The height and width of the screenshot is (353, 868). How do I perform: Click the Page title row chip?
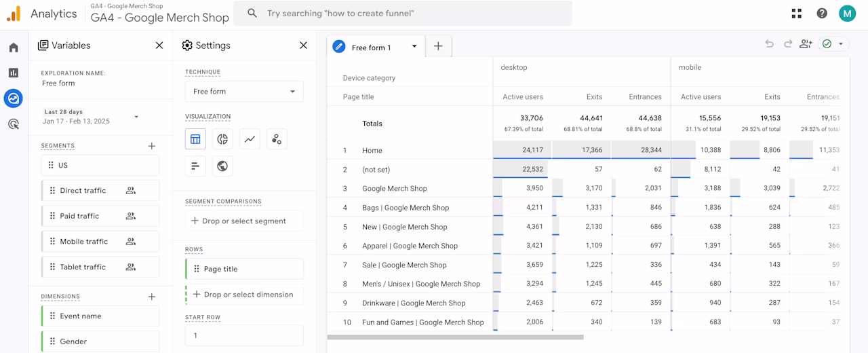pyautogui.click(x=244, y=269)
